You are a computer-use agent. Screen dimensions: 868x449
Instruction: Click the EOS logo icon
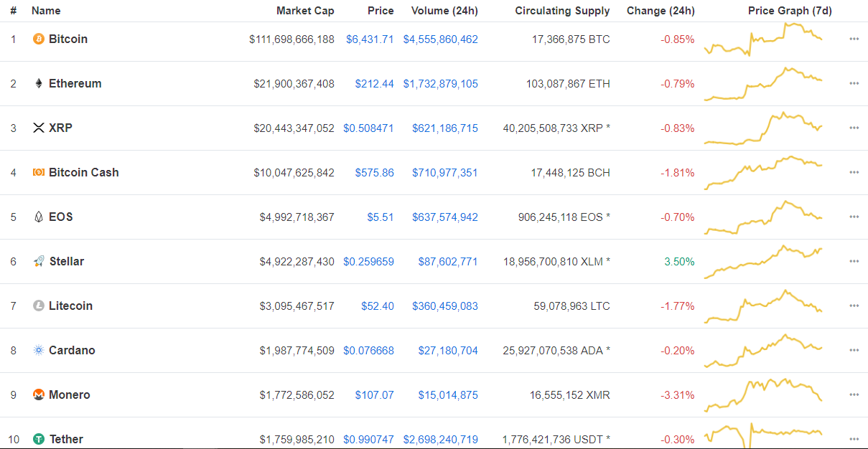tap(39, 217)
